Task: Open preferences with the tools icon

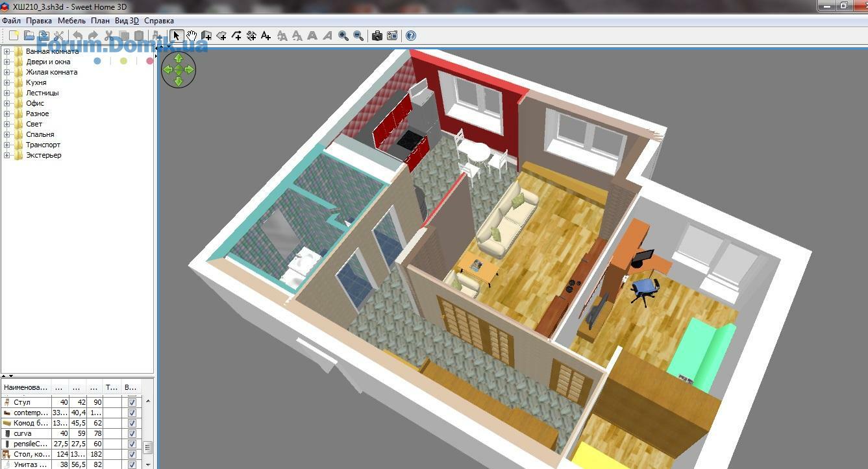Action: (x=58, y=36)
